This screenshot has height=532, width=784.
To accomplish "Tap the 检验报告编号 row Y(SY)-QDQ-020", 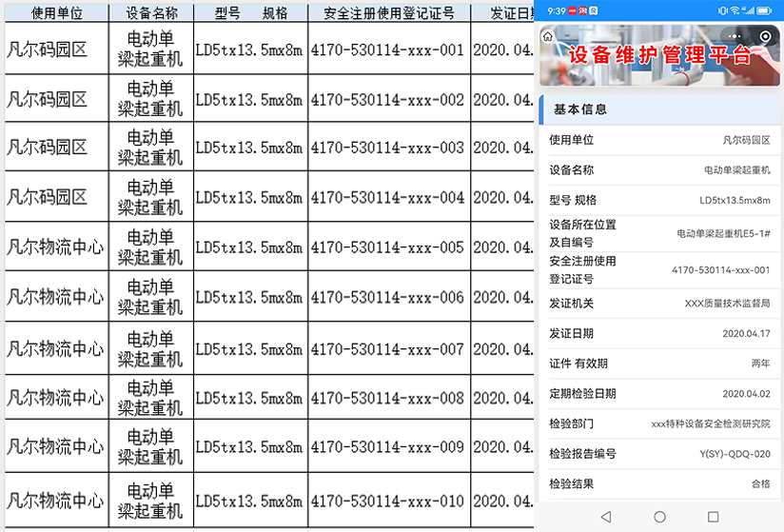I will coord(659,454).
